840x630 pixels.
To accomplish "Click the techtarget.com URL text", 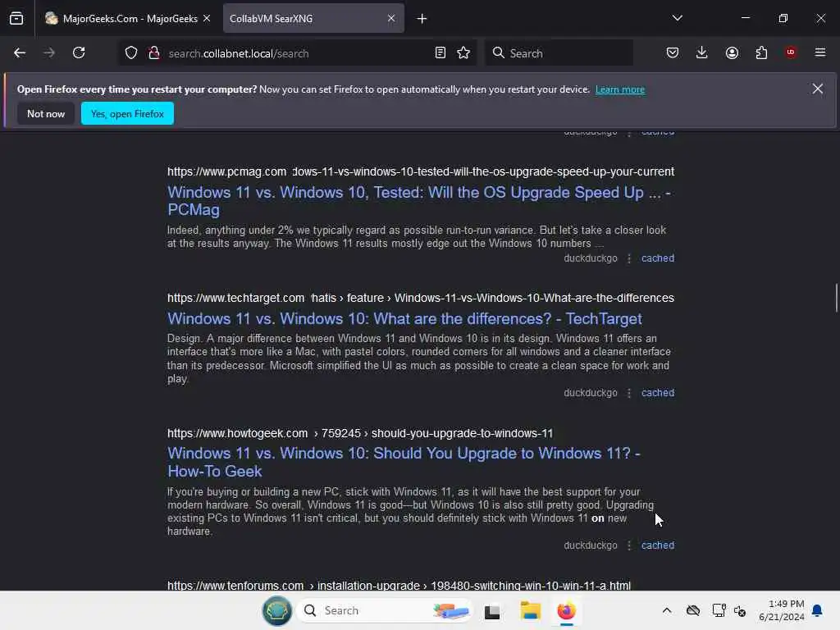I will [x=421, y=298].
